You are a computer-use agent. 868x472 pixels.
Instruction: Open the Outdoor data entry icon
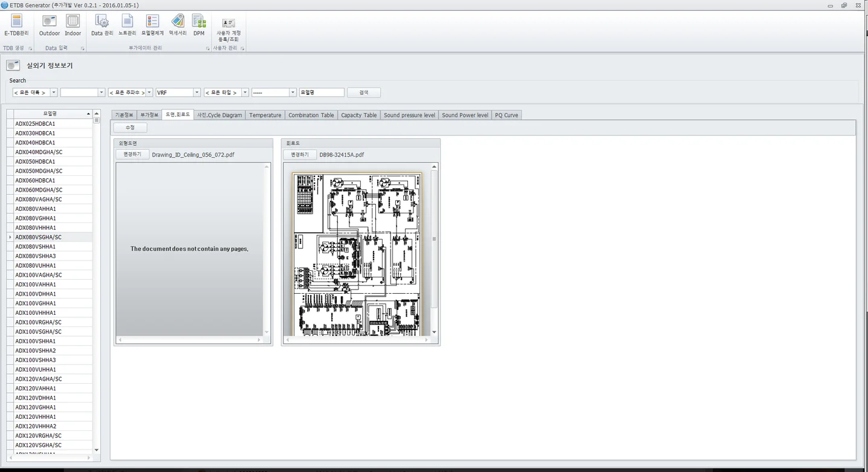pyautogui.click(x=50, y=25)
